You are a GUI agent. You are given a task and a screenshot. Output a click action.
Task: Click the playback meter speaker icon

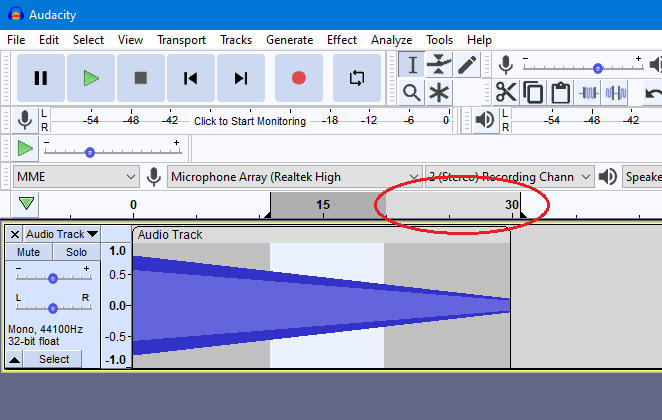[x=485, y=120]
